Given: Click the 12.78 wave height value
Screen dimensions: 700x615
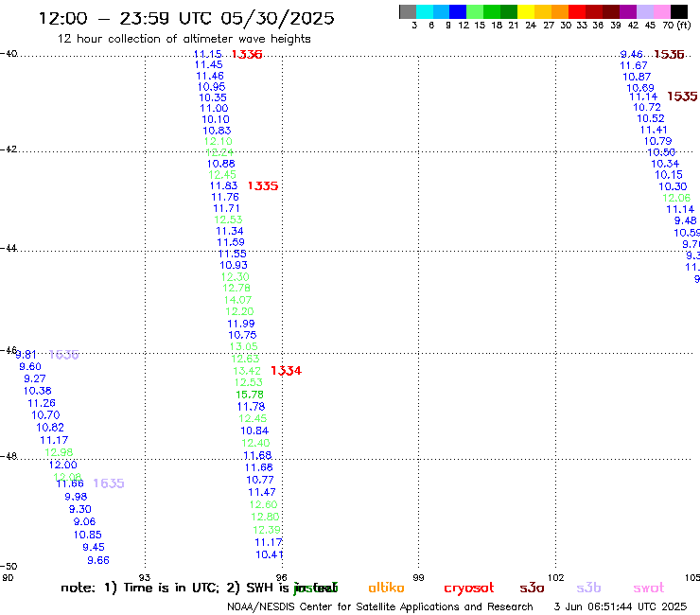Looking at the screenshot, I should coord(236,288).
